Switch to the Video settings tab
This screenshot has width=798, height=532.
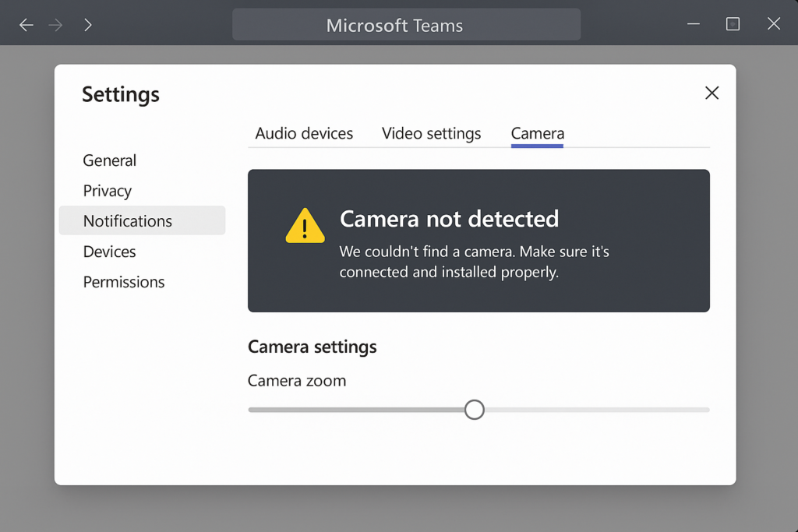click(x=431, y=133)
